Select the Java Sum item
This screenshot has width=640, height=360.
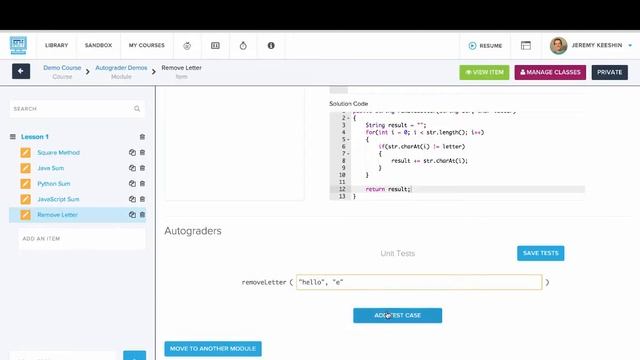tap(51, 168)
